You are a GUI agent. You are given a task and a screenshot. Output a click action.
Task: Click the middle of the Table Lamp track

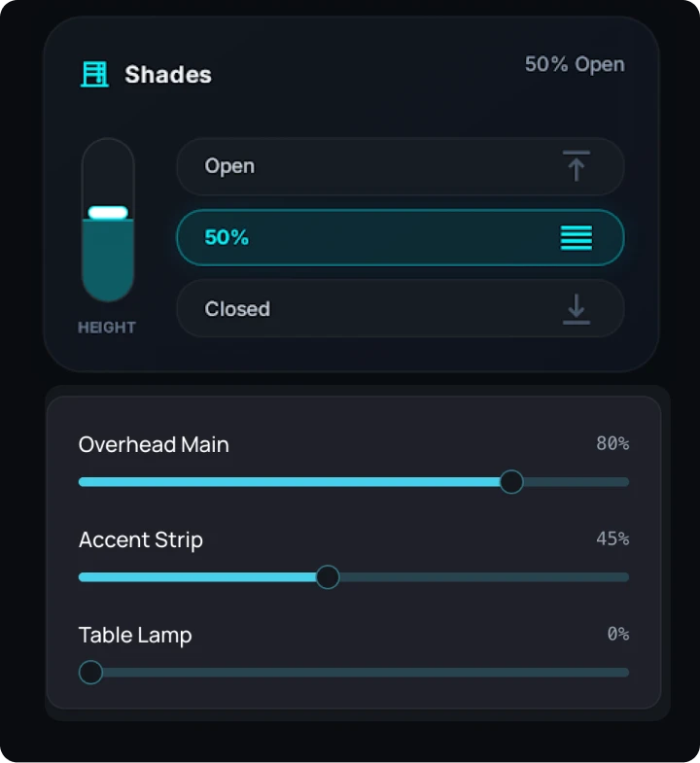[354, 672]
